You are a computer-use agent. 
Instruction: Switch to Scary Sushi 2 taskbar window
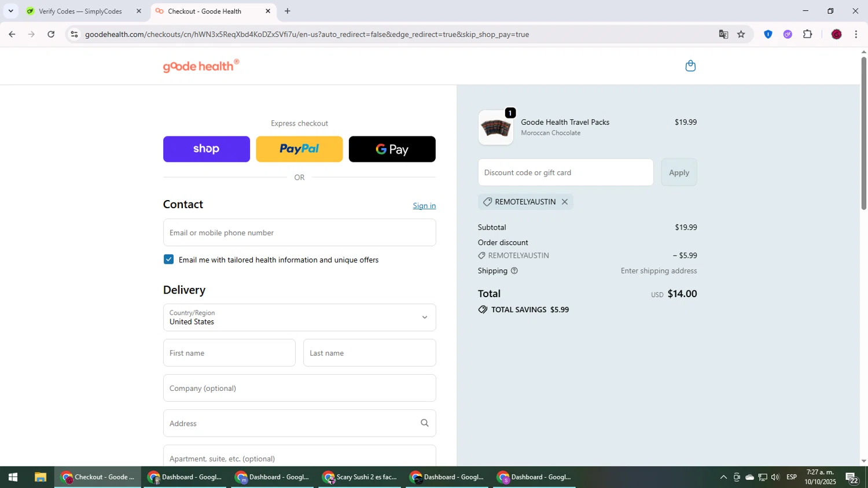tap(359, 477)
